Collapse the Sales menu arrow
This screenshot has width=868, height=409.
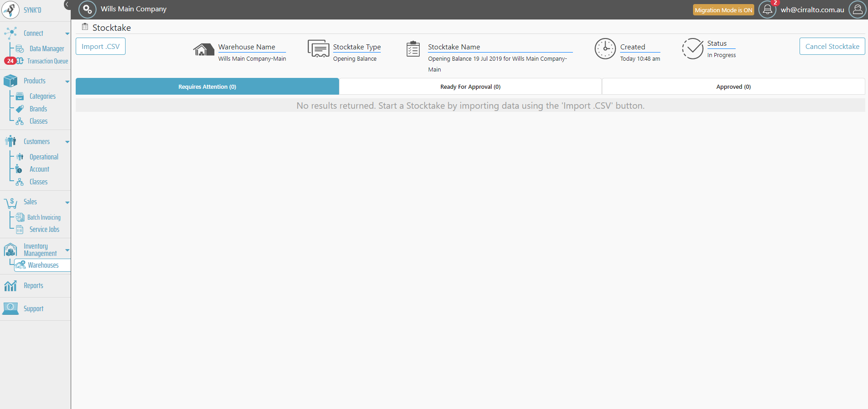tap(68, 202)
